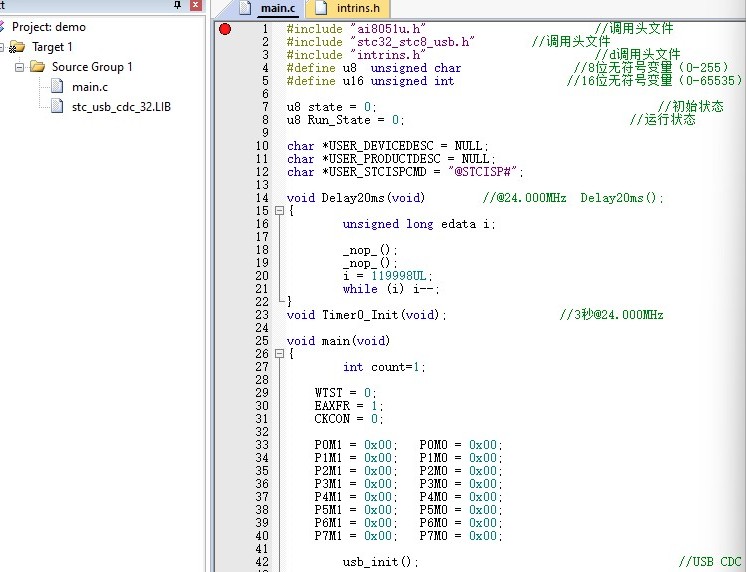Select main.c in the project tree

pyautogui.click(x=90, y=87)
